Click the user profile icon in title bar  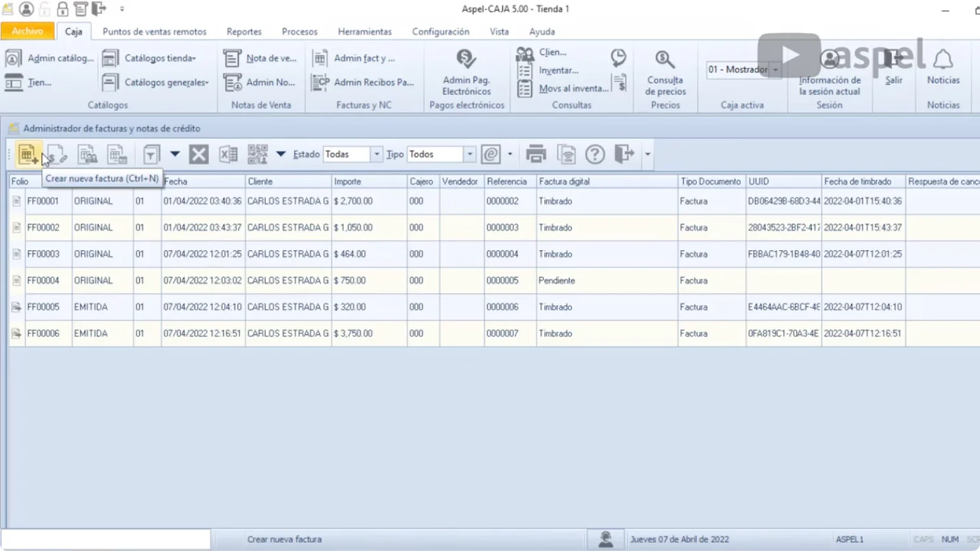27,9
